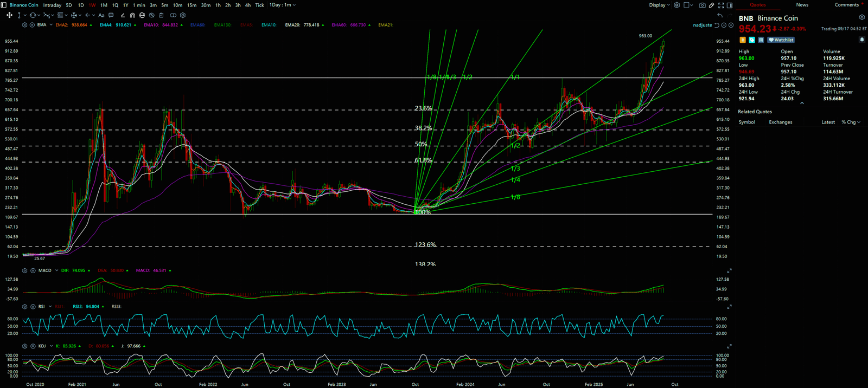
Task: Open the % Chg column dropdown
Action: point(851,122)
